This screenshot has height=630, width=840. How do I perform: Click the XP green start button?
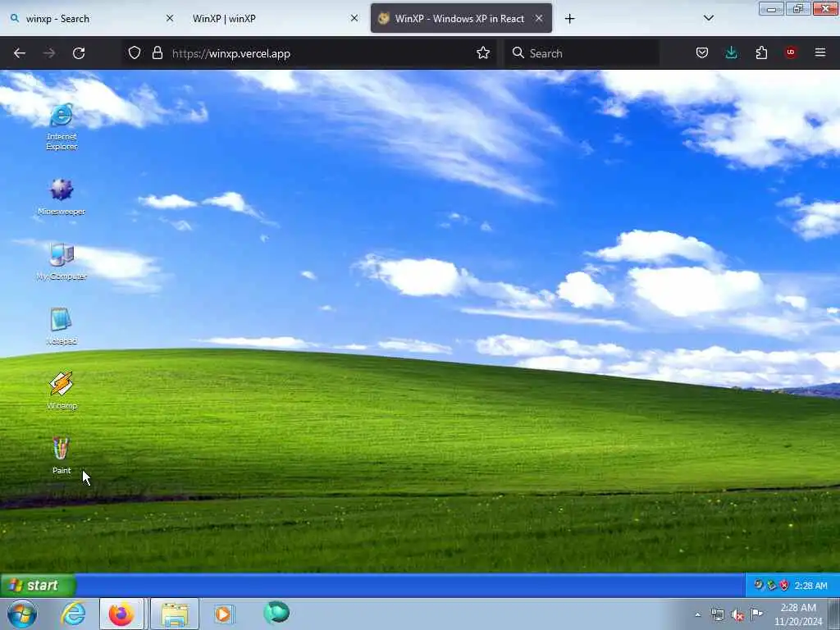tap(38, 585)
